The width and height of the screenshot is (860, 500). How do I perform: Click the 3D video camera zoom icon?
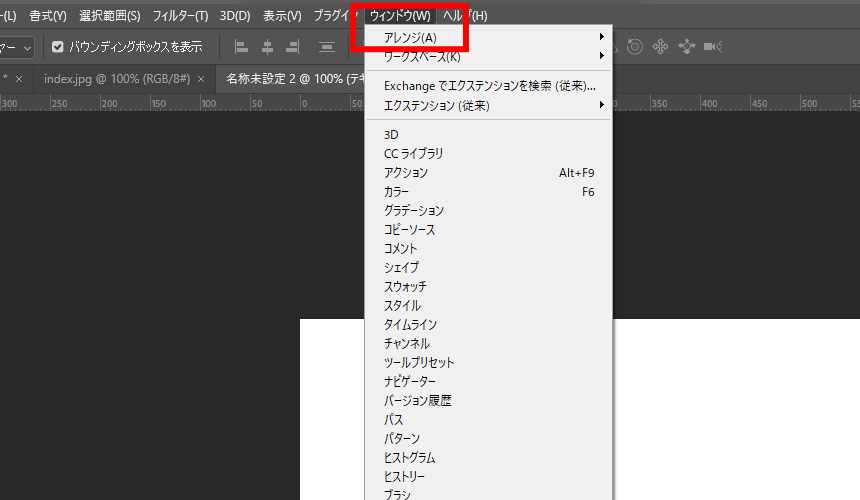pyautogui.click(x=713, y=47)
